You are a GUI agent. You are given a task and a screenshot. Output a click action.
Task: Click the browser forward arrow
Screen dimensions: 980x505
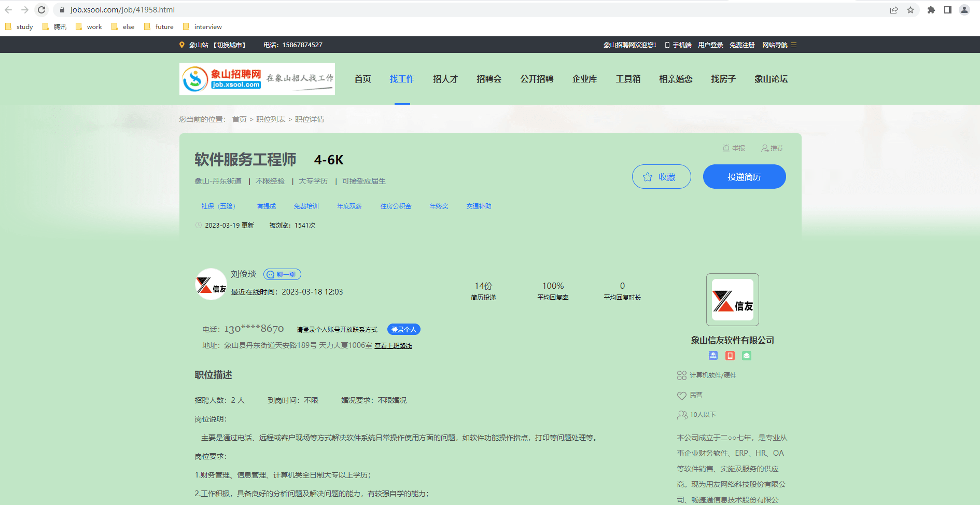click(x=25, y=10)
